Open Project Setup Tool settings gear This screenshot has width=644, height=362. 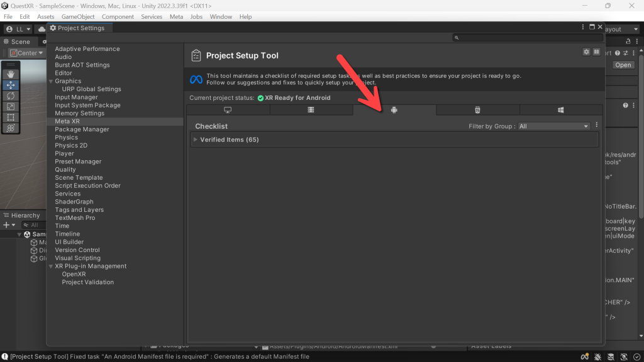point(586,52)
